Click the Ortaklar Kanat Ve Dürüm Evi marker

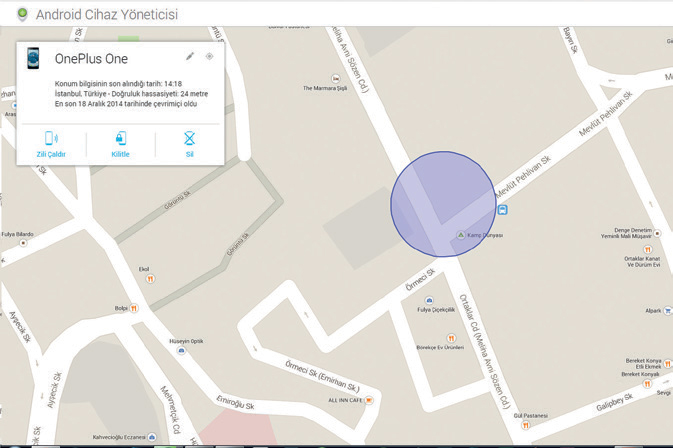tap(648, 249)
